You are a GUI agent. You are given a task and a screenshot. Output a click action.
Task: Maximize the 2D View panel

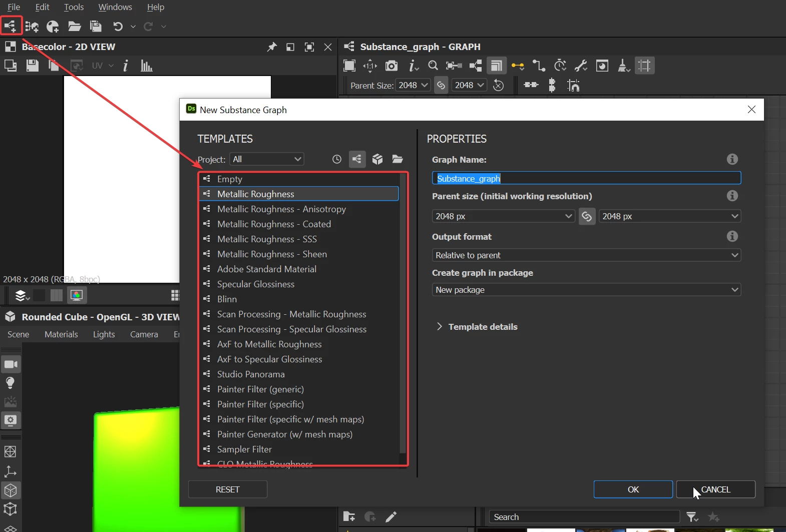[309, 47]
